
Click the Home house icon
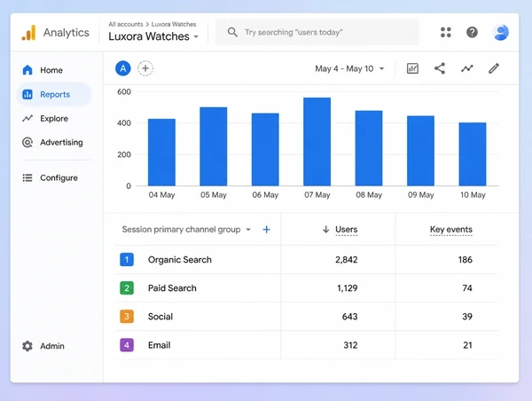[27, 70]
